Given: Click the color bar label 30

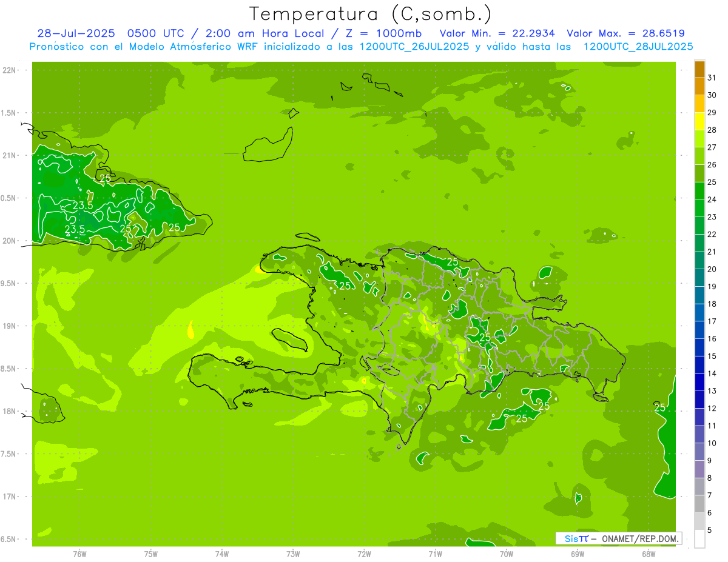Looking at the screenshot, I should [712, 95].
